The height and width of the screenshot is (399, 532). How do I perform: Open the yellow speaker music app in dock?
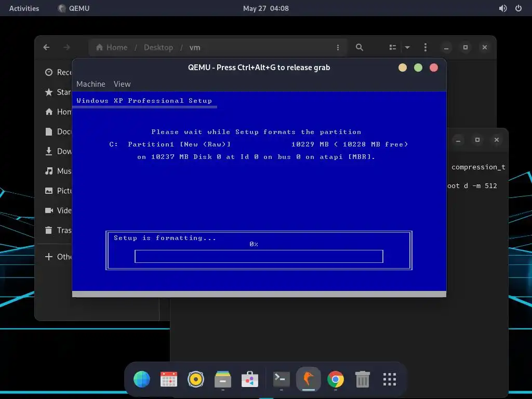pyautogui.click(x=196, y=379)
